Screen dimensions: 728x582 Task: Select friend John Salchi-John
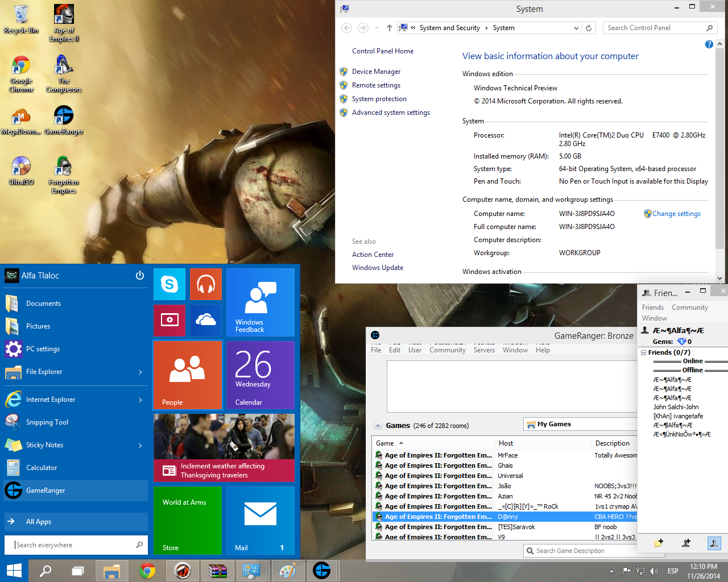click(676, 407)
